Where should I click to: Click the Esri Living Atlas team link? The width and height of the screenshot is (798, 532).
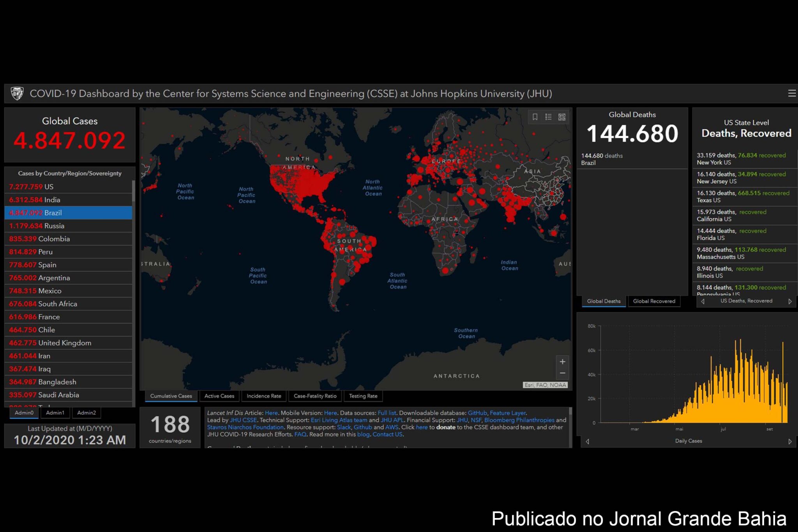point(339,420)
